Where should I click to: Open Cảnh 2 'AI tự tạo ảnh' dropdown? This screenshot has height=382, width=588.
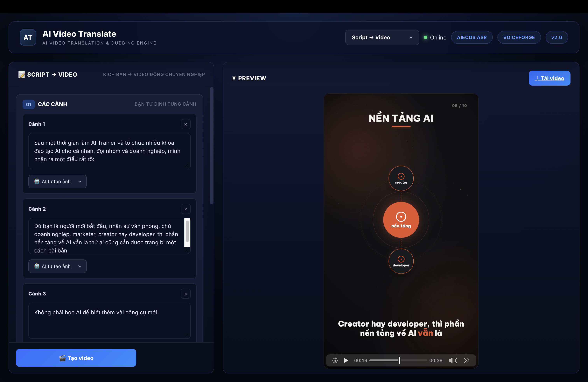point(57,266)
